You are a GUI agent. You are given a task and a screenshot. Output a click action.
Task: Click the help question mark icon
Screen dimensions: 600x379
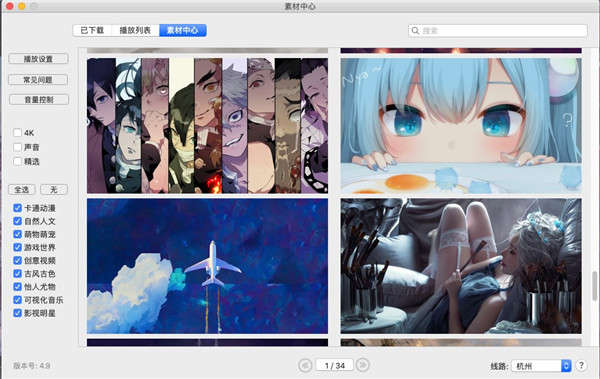coord(581,365)
